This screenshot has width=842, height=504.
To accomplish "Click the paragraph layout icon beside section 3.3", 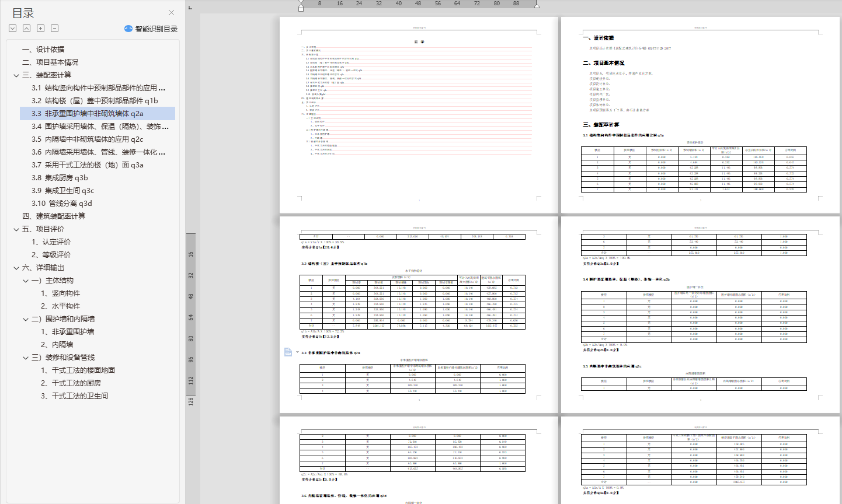I will point(288,352).
